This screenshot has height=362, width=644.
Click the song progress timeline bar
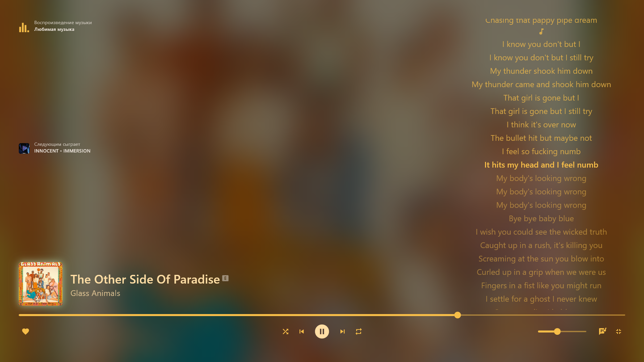(x=322, y=315)
